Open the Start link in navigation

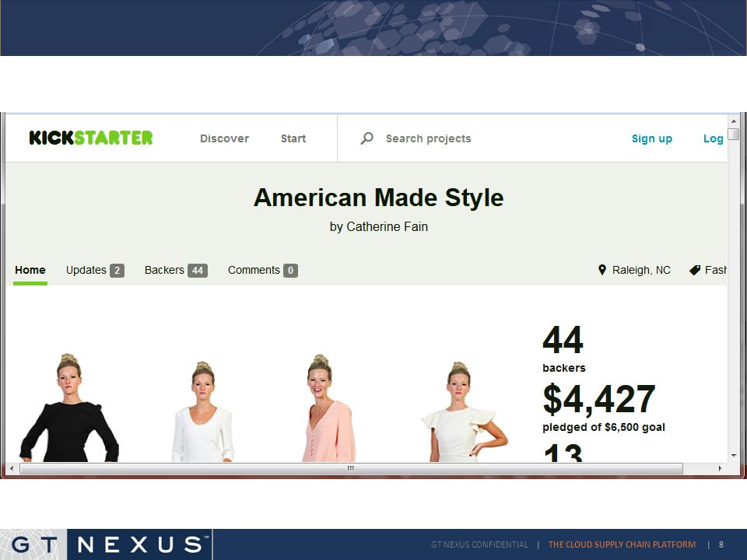tap(293, 138)
